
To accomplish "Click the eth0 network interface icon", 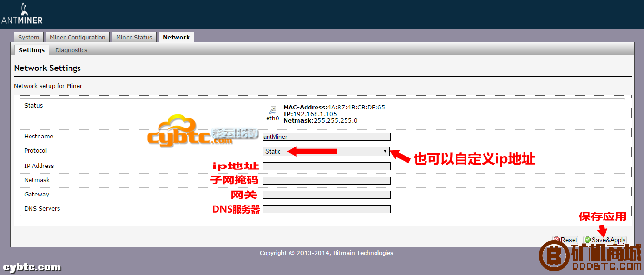I will point(272,110).
